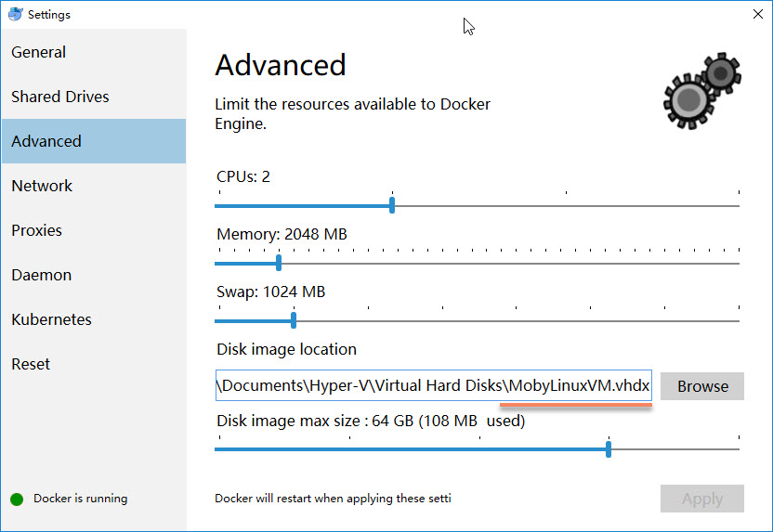Open the Proxies settings page
Viewport: 773px width, 532px height.
tap(37, 230)
